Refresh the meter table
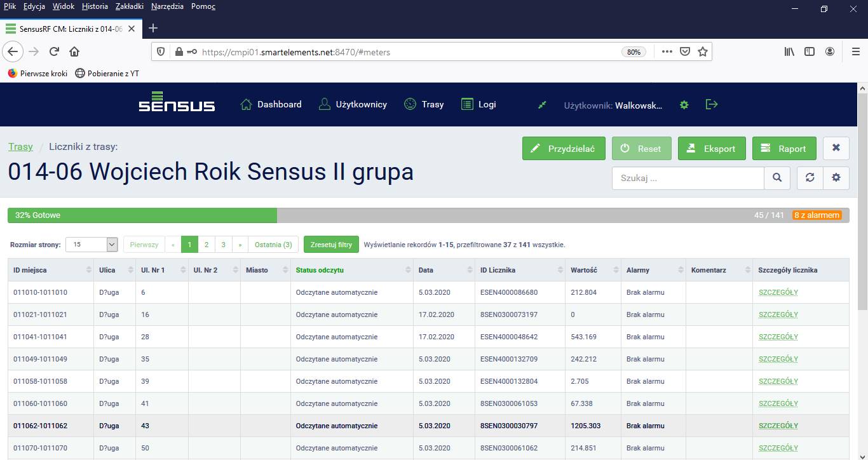 pyautogui.click(x=810, y=178)
